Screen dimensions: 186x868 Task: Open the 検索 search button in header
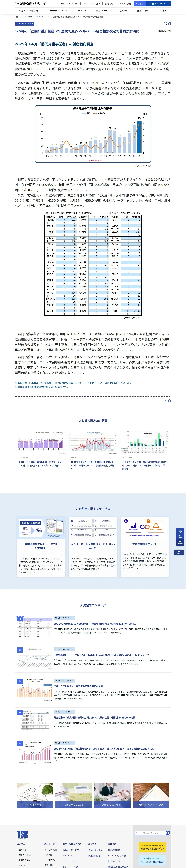point(140,4)
